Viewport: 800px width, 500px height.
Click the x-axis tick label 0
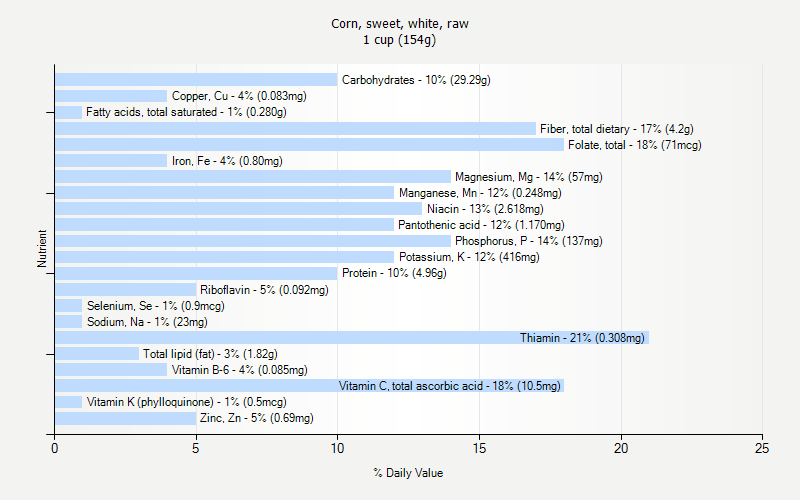pos(55,448)
